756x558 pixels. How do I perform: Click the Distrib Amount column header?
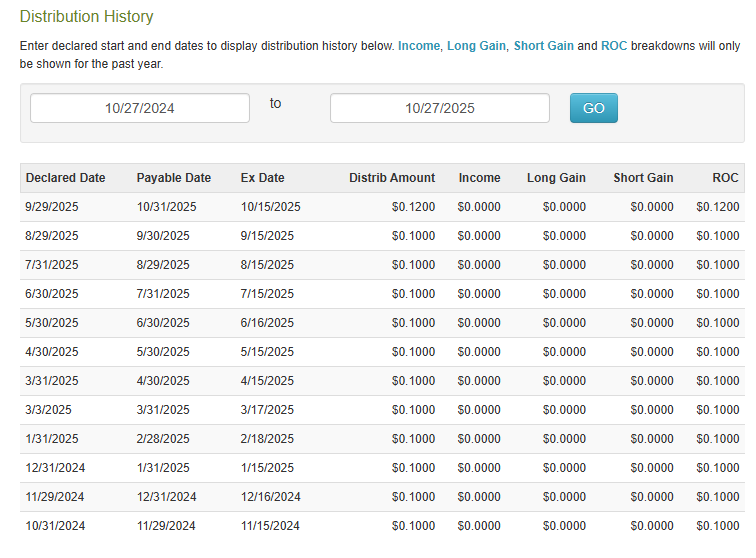(392, 178)
